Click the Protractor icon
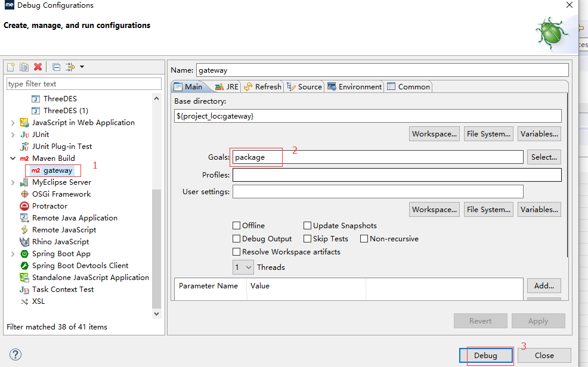 click(x=24, y=206)
